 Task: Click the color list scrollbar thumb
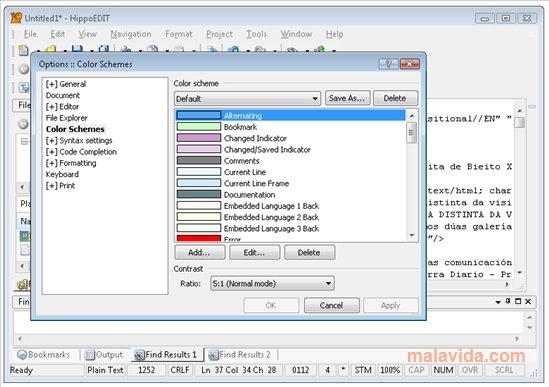coord(412,133)
